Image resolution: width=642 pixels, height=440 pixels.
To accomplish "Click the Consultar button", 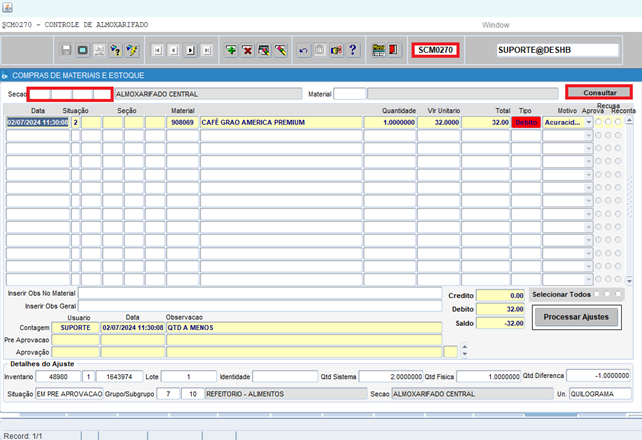I will pos(599,93).
